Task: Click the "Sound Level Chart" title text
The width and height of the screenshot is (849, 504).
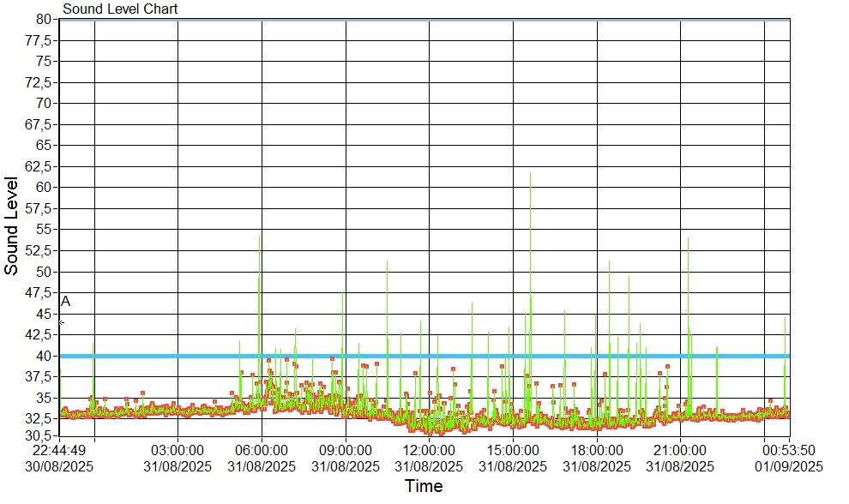Action: [120, 9]
